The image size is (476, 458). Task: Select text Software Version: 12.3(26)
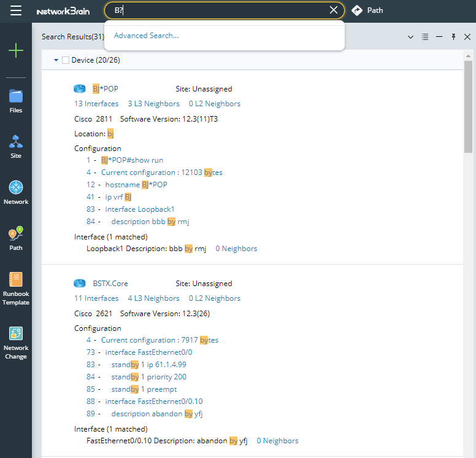coord(165,313)
